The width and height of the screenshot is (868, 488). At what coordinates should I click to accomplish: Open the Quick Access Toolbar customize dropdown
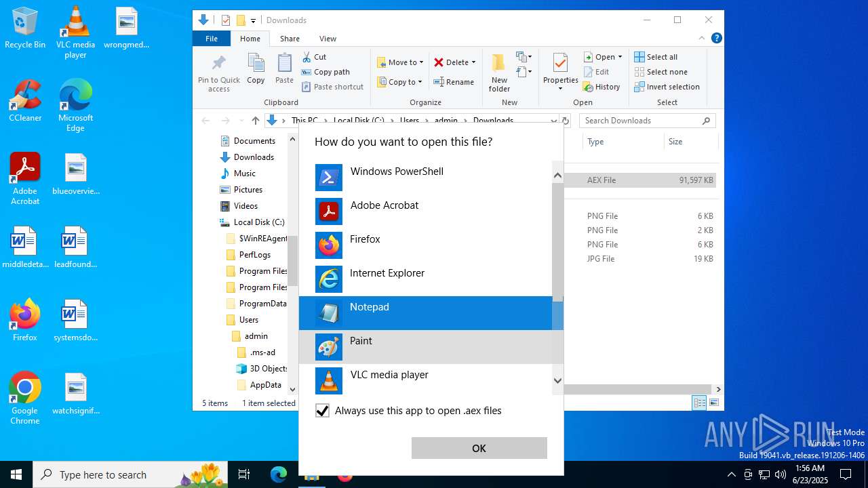253,20
